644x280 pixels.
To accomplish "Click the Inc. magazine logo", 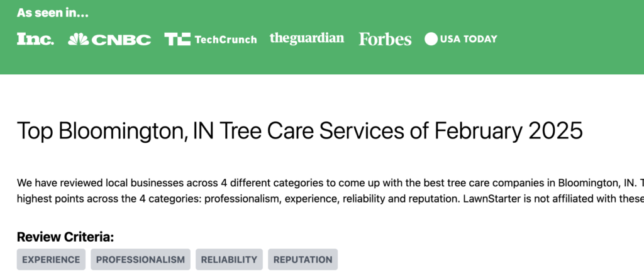I will 35,39.
